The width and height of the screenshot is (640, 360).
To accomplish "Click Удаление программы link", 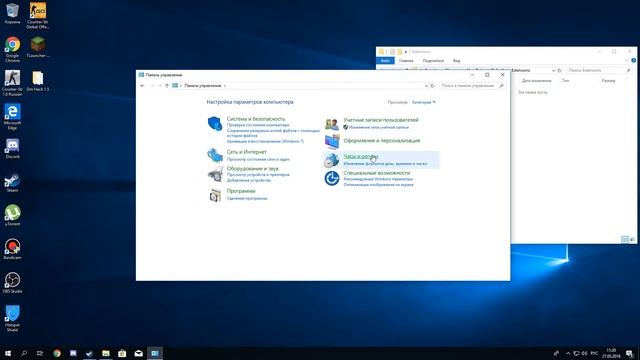I will point(247,198).
